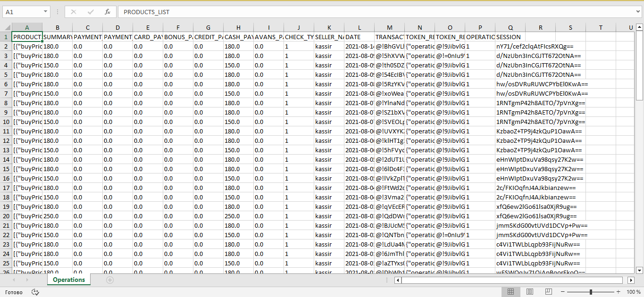
Task: Switch to Page Layout view icon
Action: tap(530, 292)
